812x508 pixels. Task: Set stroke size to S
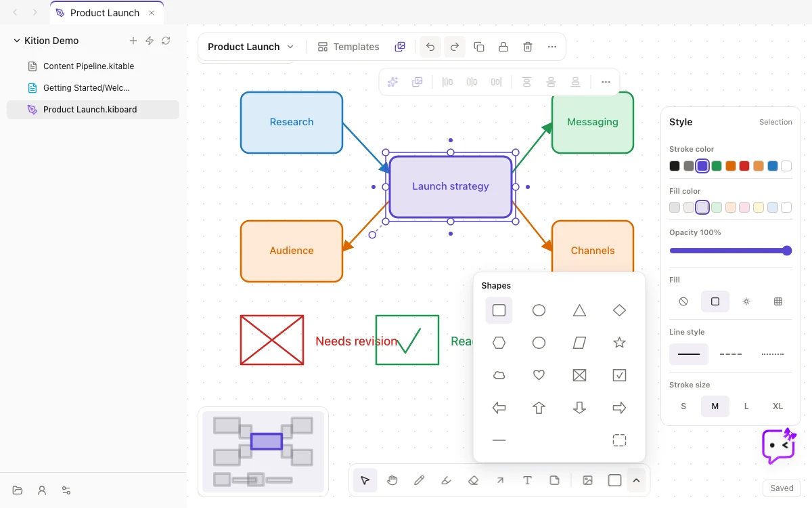tap(683, 406)
